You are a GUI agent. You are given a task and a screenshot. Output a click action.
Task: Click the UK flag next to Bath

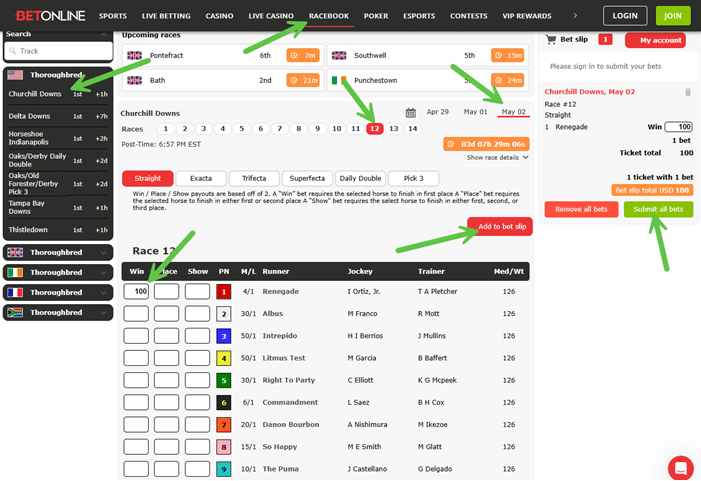coord(135,80)
